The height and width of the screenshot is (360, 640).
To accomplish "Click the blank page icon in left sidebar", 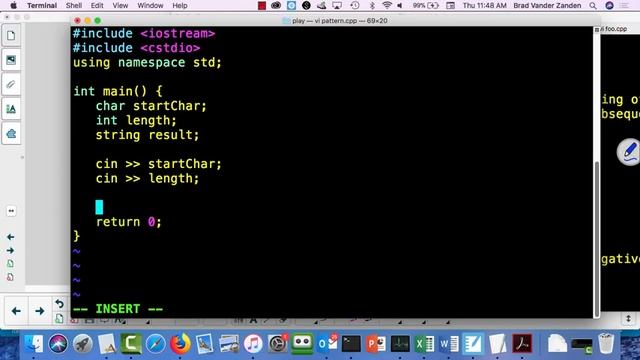I will 11,36.
